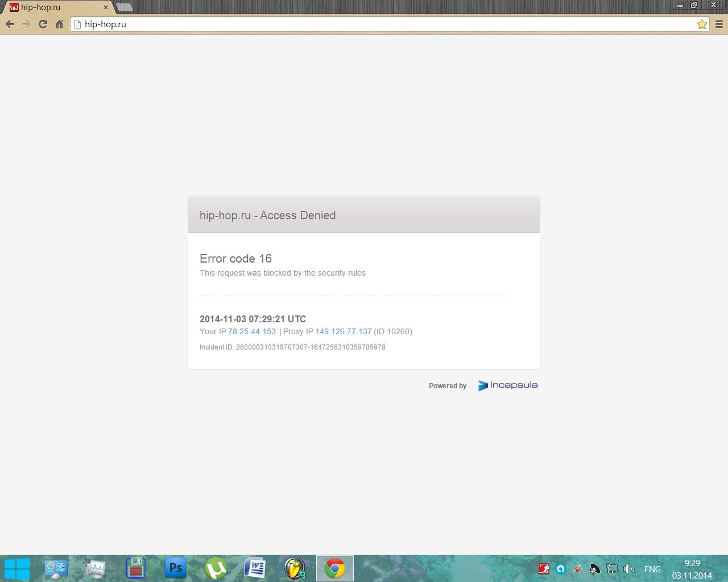Open the red floppy disk taskbar app

pyautogui.click(x=135, y=568)
